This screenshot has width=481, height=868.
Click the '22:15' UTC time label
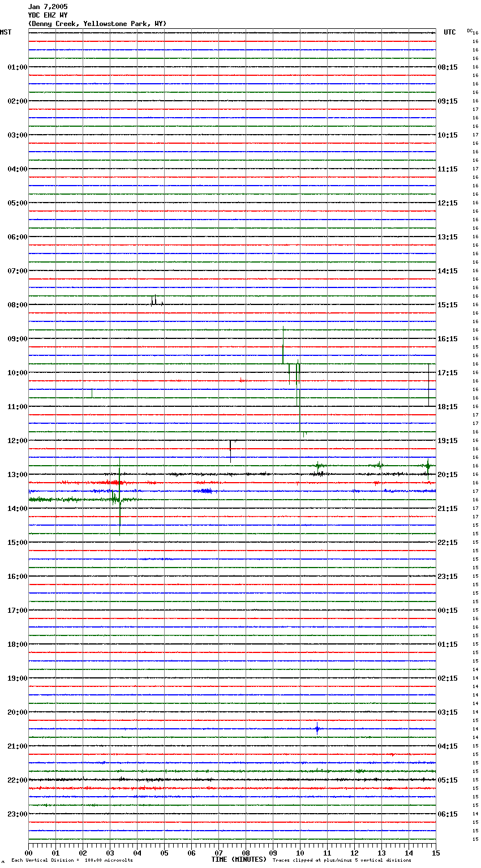click(x=448, y=543)
